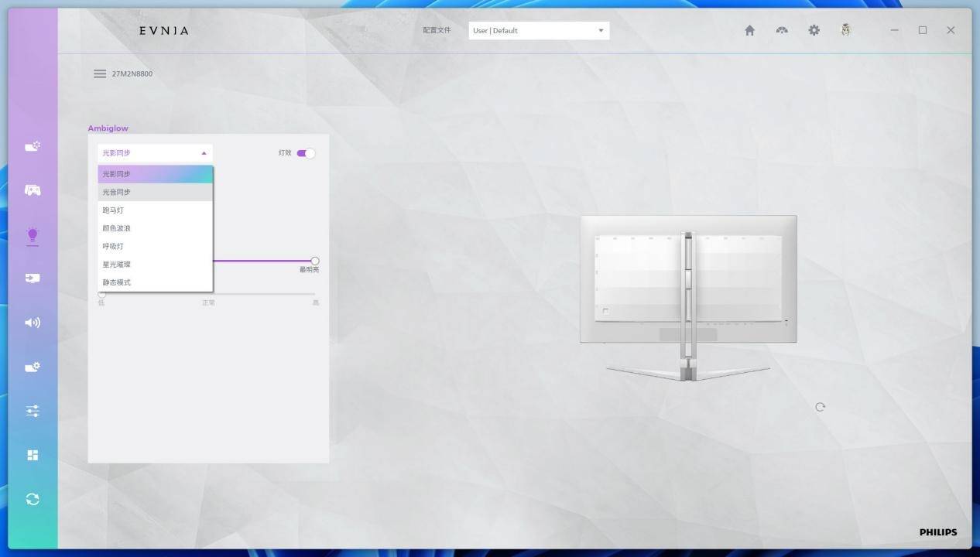
Task: Open the input source sidebar icon
Action: [33, 278]
